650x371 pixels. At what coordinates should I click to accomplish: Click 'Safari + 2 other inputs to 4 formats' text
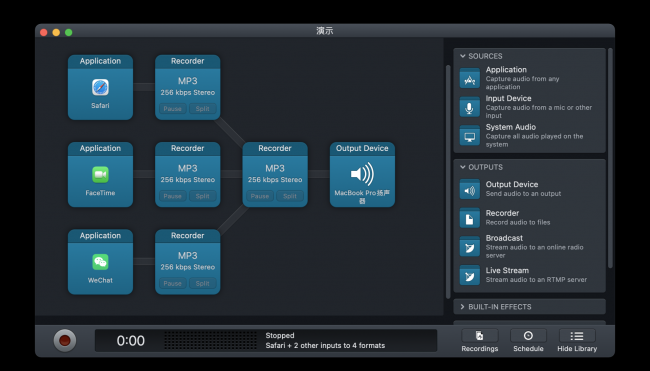pos(325,345)
